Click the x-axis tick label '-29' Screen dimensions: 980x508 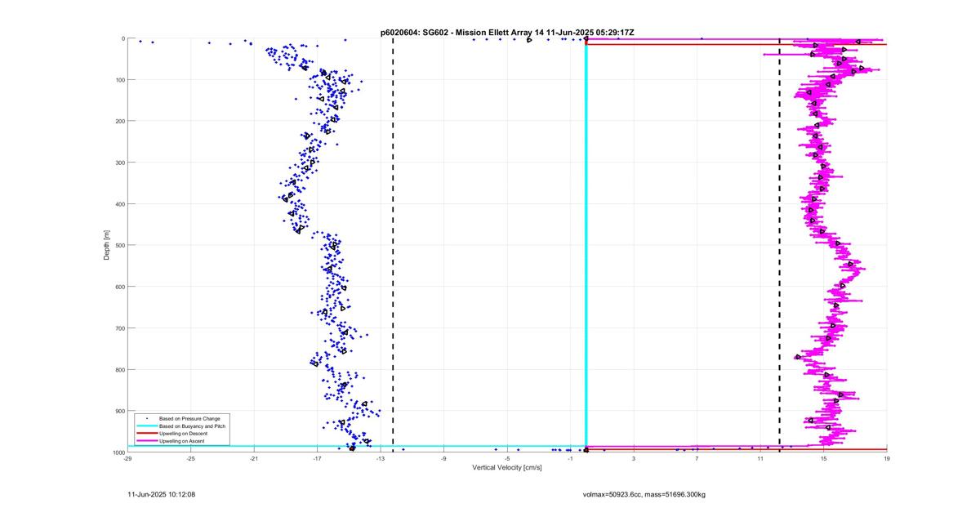pos(127,458)
